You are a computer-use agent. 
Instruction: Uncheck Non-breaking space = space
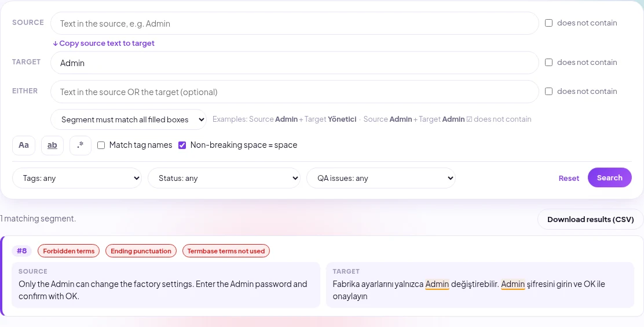coord(182,145)
